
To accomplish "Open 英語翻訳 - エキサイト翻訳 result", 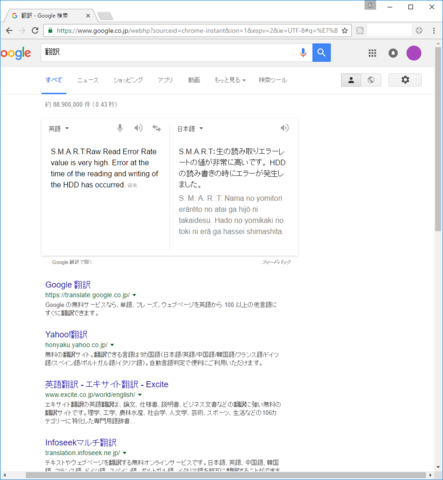I will pyautogui.click(x=107, y=384).
